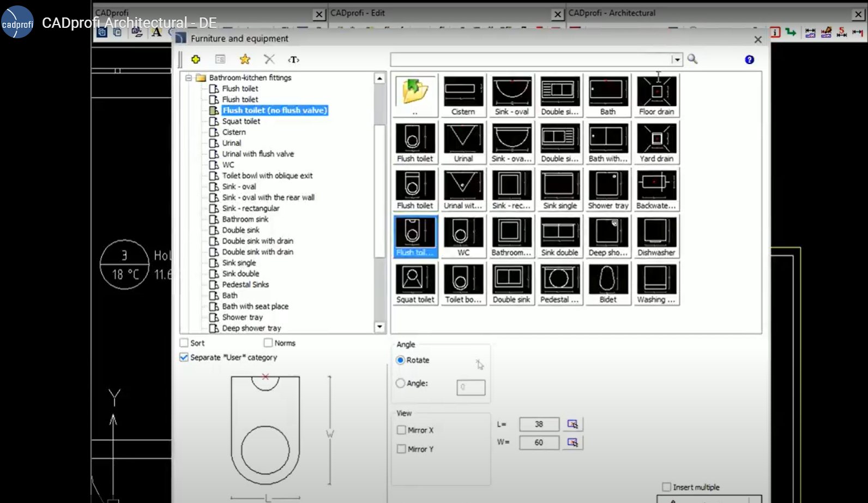Viewport: 868px width, 503px height.
Task: Toggle the Mirror X checkbox
Action: pos(402,430)
